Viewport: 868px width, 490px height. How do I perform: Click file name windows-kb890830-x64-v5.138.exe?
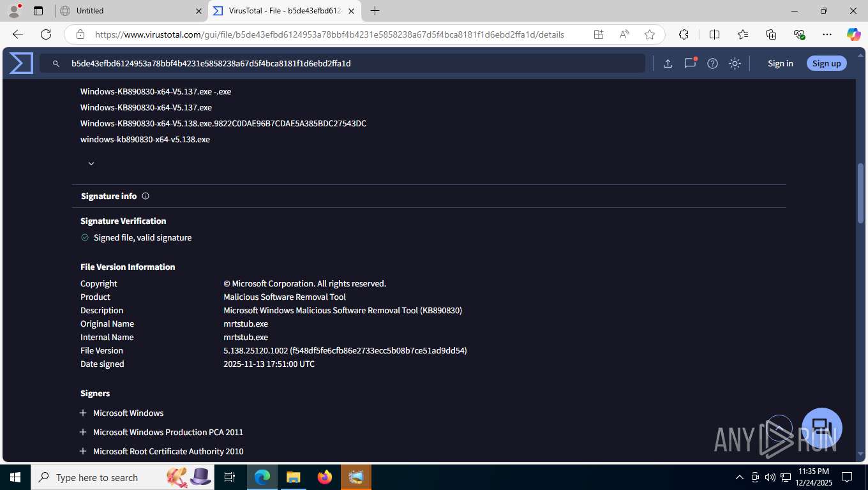click(145, 139)
